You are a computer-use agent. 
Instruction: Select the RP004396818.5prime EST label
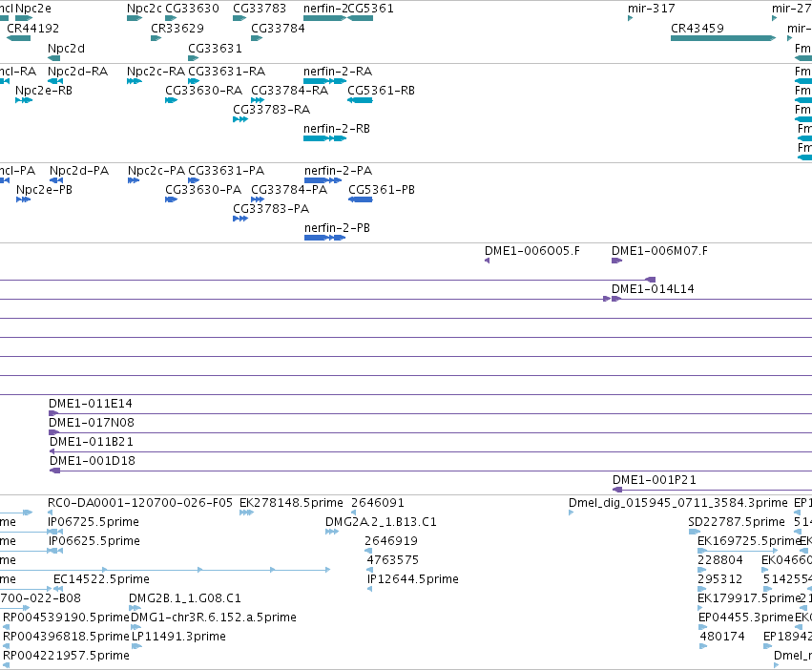[x=66, y=637]
